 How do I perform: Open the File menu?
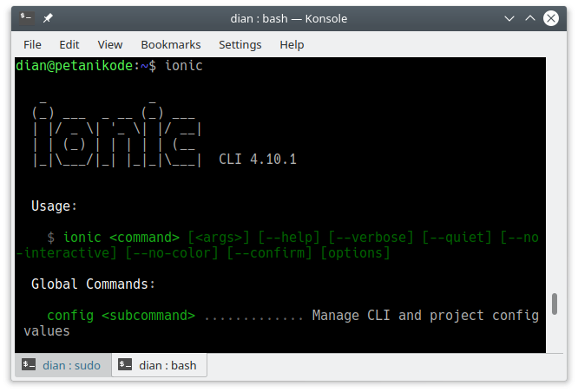[32, 44]
